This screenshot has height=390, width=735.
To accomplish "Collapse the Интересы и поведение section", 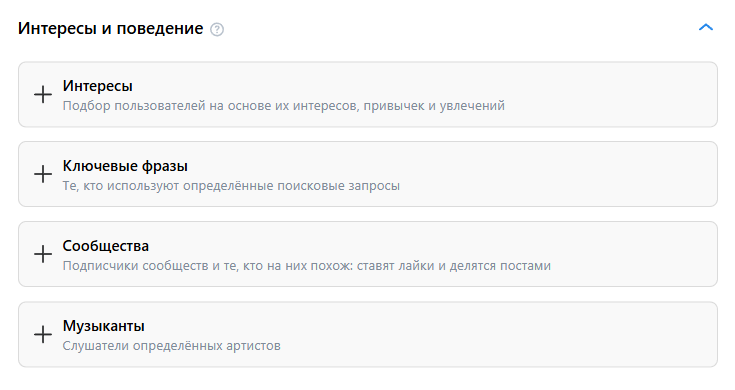I will 705,28.
